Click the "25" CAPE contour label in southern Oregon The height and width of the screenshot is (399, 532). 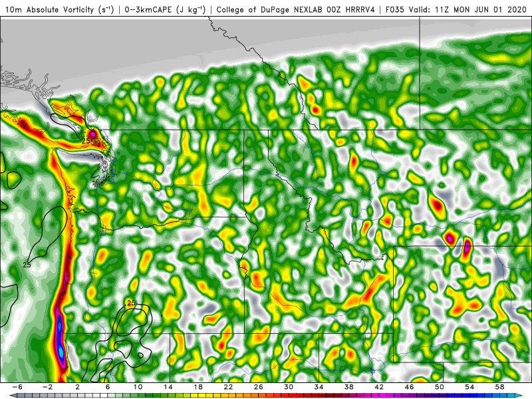131,303
